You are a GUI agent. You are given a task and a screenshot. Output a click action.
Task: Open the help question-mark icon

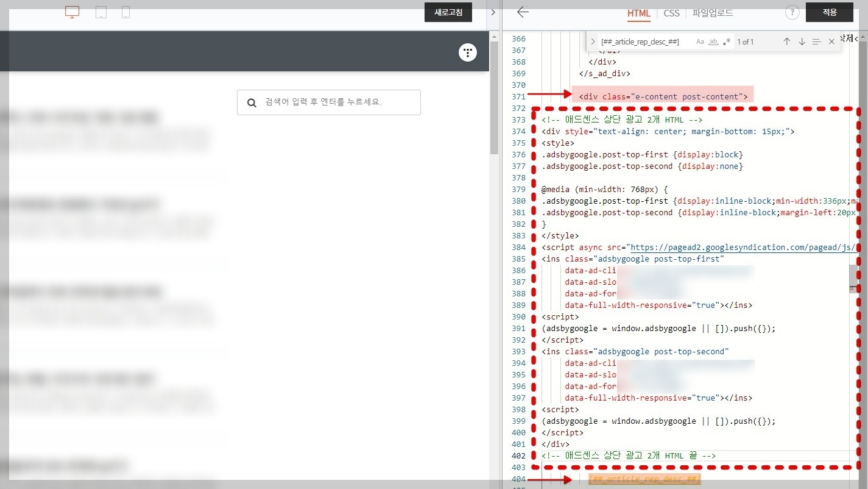click(792, 12)
